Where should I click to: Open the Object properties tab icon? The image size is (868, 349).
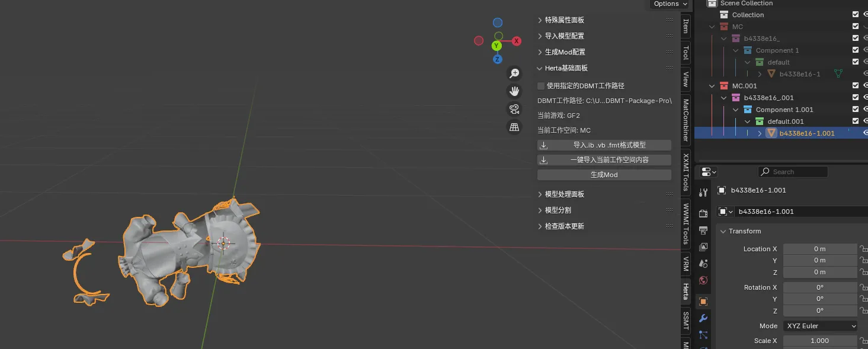703,301
